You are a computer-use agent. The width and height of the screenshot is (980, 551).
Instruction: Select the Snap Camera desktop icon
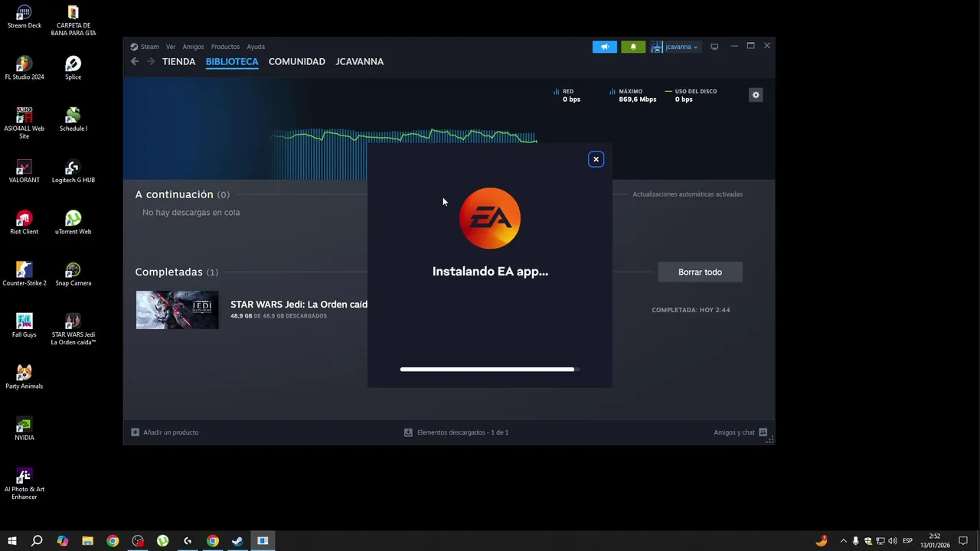click(x=73, y=274)
